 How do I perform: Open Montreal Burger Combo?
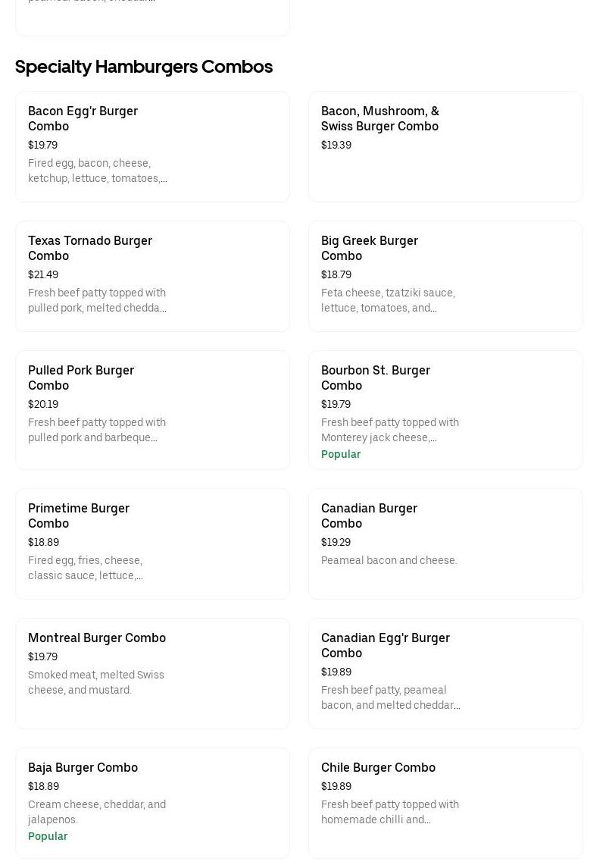point(96,638)
